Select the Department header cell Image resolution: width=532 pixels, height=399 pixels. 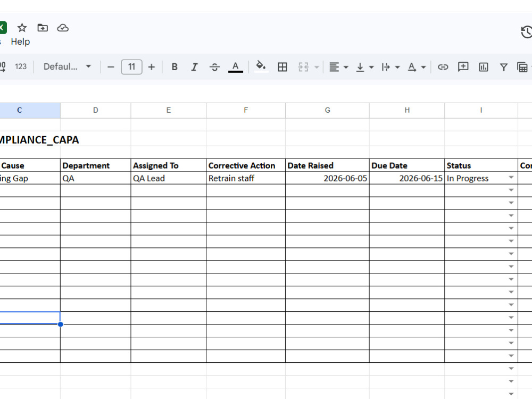point(96,165)
